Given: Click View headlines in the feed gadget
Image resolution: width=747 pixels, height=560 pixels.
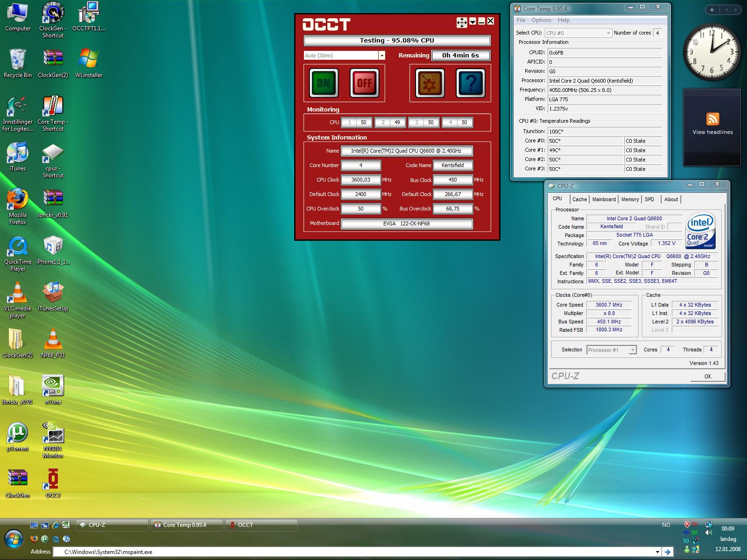Looking at the screenshot, I should point(712,132).
